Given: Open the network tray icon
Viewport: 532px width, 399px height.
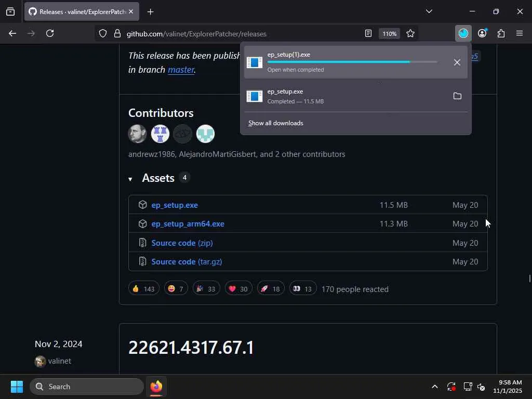Looking at the screenshot, I should pos(468,387).
